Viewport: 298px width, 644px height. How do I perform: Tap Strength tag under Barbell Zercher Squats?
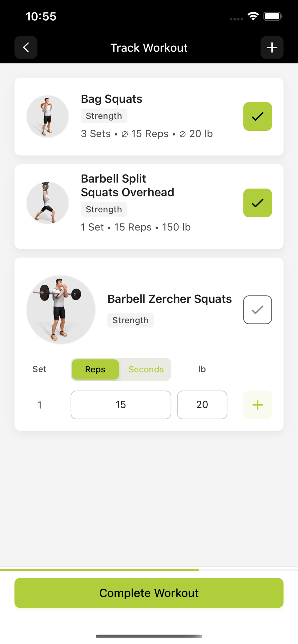click(x=131, y=320)
